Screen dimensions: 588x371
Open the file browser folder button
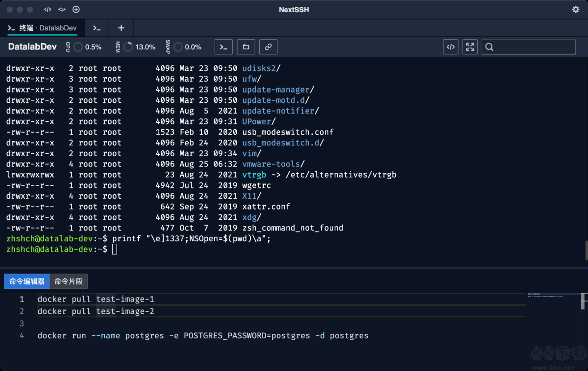[x=246, y=47]
